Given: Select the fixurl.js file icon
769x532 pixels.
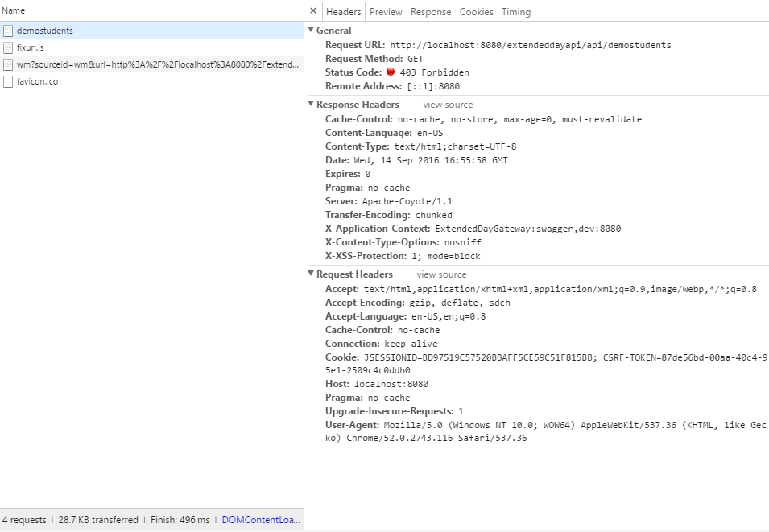Looking at the screenshot, I should 8,47.
